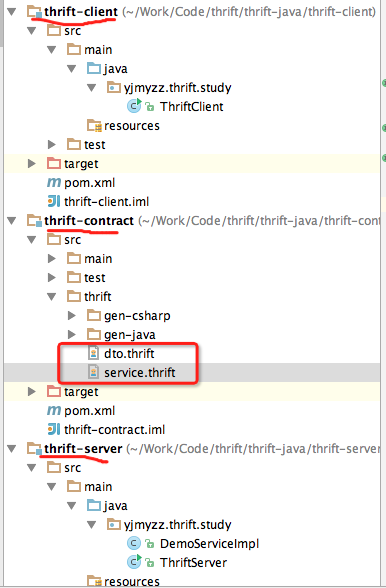The image size is (386, 588).
Task: Click ThriftClient runnable class icon
Action: (x=134, y=106)
